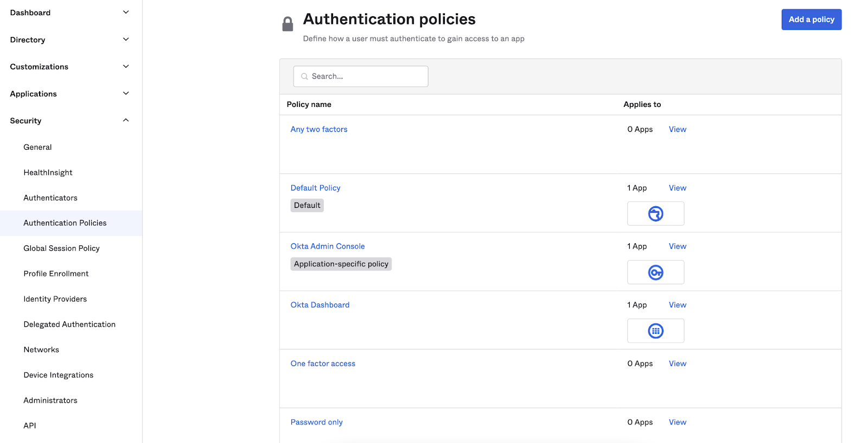Collapse the Security sidebar section
This screenshot has height=443, width=868.
[x=126, y=121]
